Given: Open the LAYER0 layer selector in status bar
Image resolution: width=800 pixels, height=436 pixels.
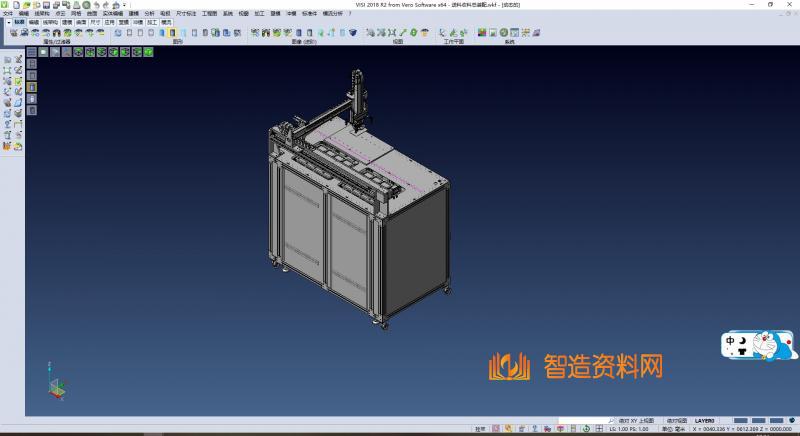Looking at the screenshot, I should pyautogui.click(x=705, y=421).
